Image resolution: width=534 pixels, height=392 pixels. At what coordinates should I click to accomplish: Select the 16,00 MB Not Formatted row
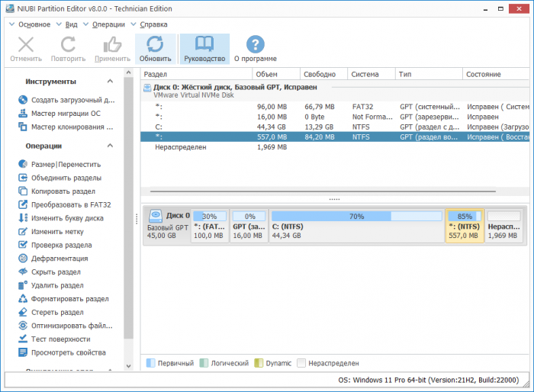(x=335, y=117)
